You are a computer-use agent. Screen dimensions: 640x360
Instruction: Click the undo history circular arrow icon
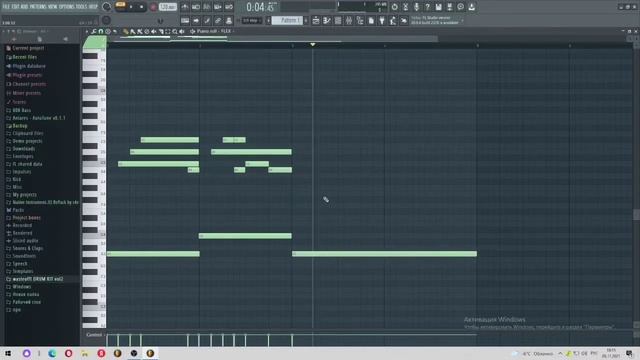(395, 7)
